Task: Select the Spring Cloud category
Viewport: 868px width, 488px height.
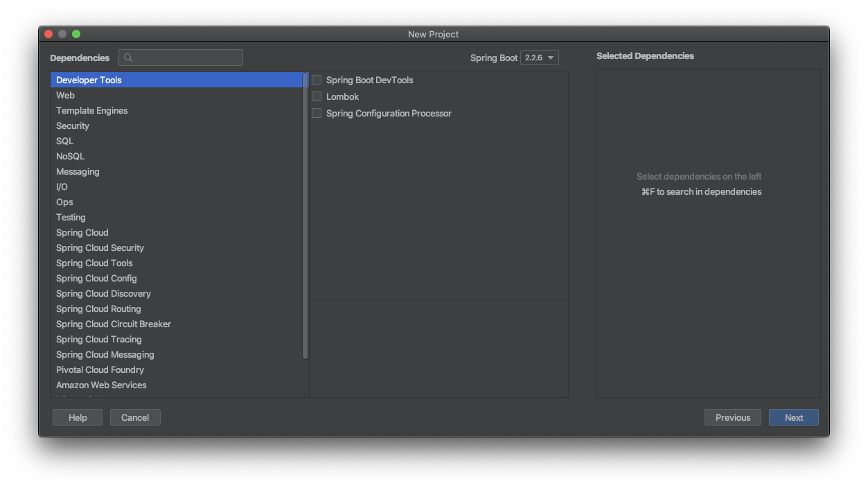Action: [x=177, y=232]
